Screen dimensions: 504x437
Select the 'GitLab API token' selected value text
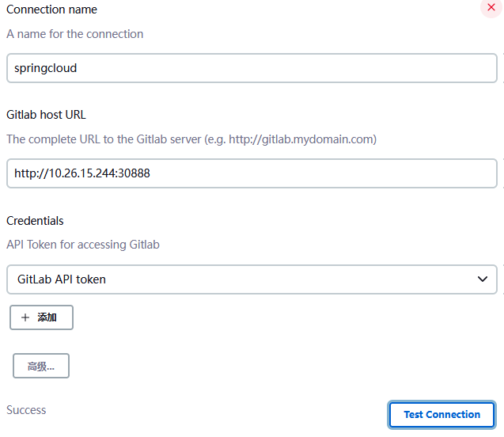[62, 279]
